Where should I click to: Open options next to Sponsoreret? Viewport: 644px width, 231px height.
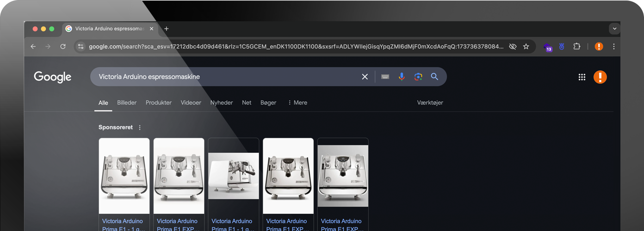[140, 128]
